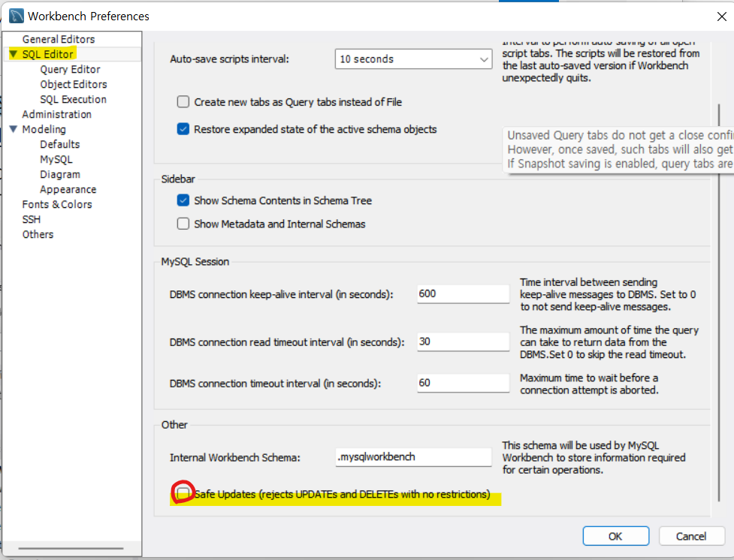734x560 pixels.
Task: Collapse the SQL Editor tree node
Action: point(13,54)
